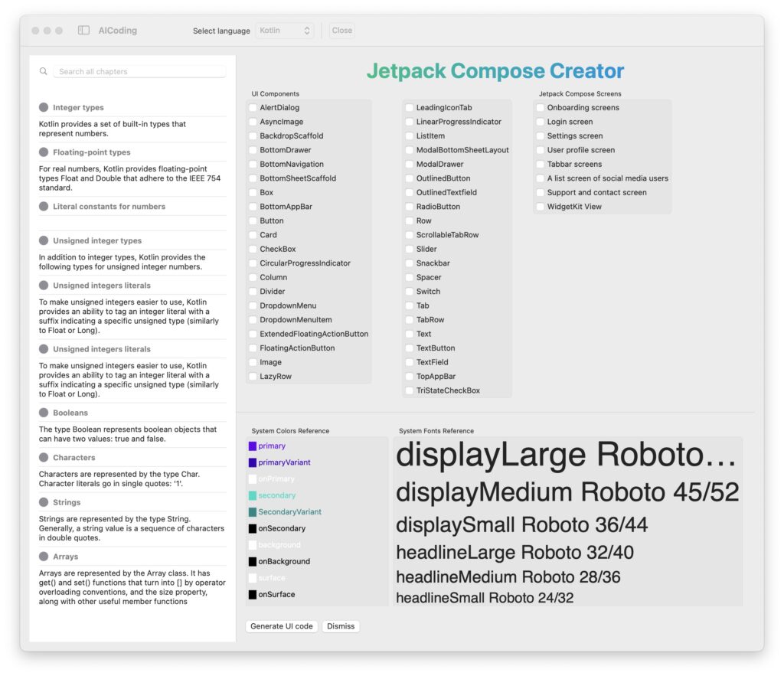Open the Booleans chapter heading
The height and width of the screenshot is (676, 784).
tap(70, 413)
